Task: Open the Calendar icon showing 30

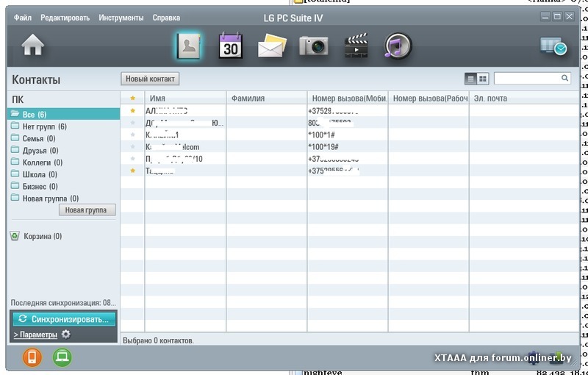Action: tap(231, 46)
